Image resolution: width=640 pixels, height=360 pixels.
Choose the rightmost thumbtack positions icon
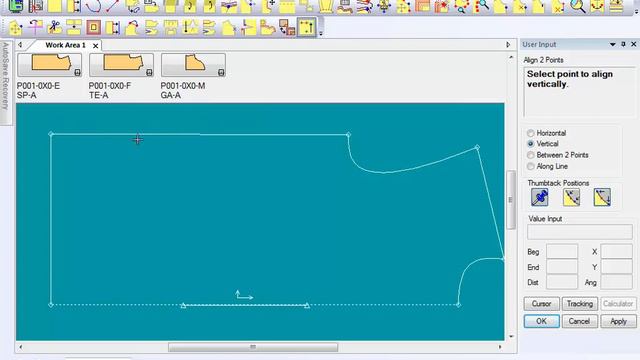602,197
